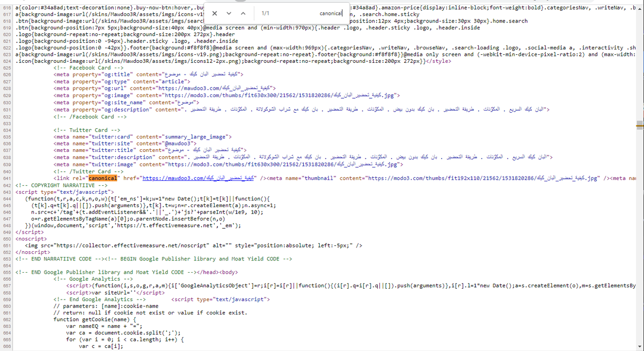Close the find bar with the X icon
The height and width of the screenshot is (351, 644).
(x=215, y=12)
